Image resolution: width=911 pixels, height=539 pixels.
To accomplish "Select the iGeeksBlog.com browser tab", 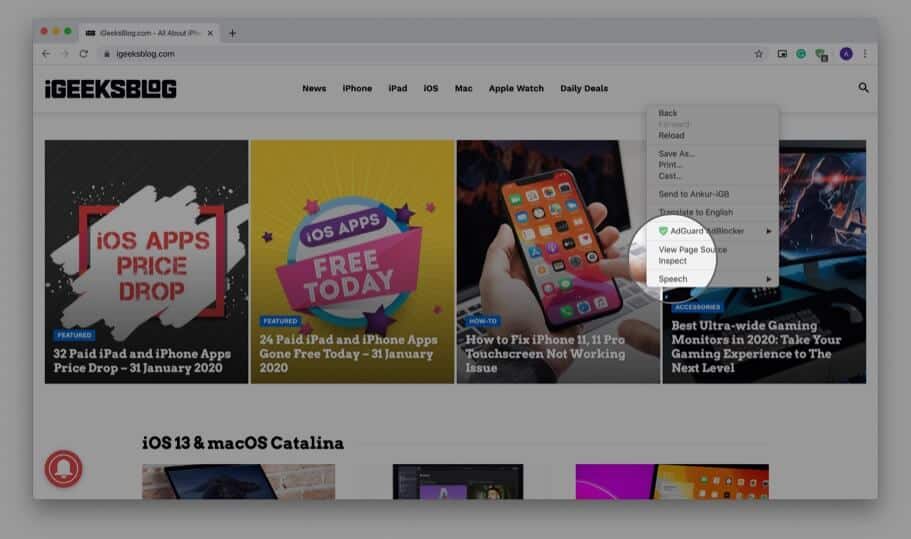I will pyautogui.click(x=149, y=33).
